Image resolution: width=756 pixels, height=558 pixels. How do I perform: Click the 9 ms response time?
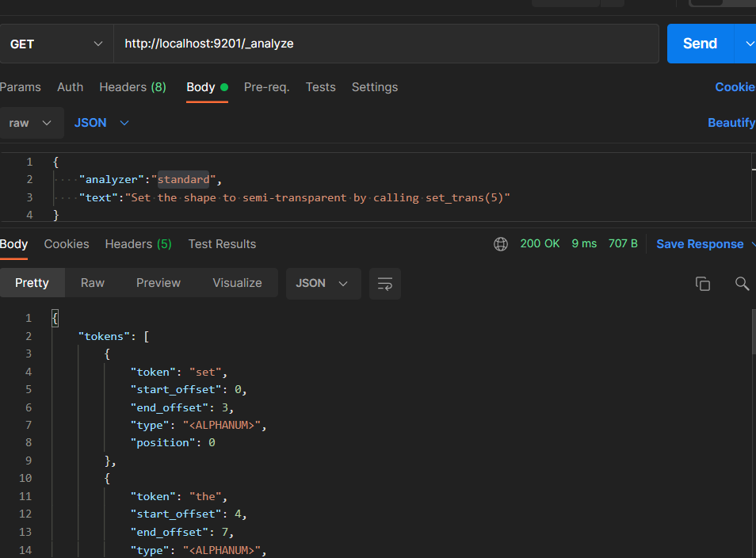pos(584,243)
